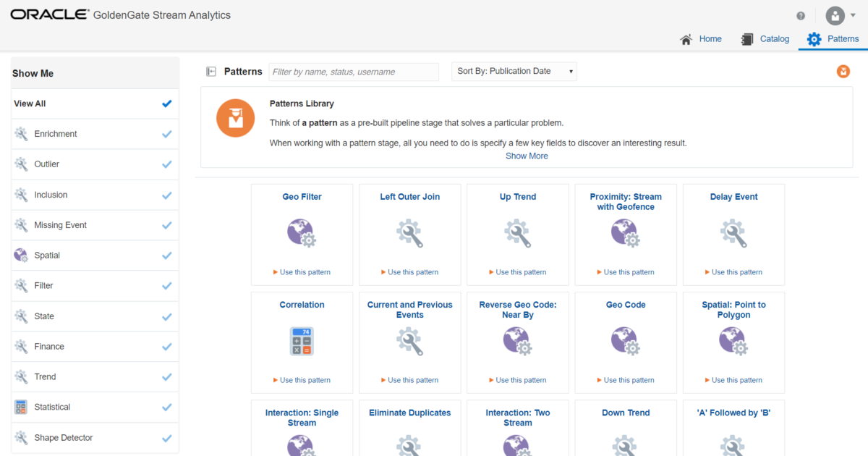Image resolution: width=868 pixels, height=456 pixels.
Task: Click the Shape Detector wrench icon
Action: tap(21, 437)
